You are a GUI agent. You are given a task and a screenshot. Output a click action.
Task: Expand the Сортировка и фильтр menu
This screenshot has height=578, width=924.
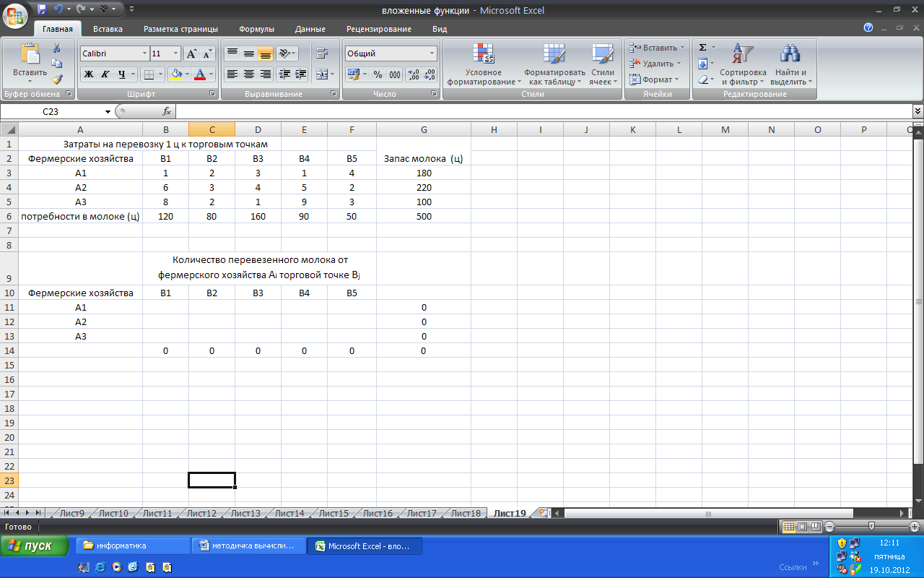point(743,64)
